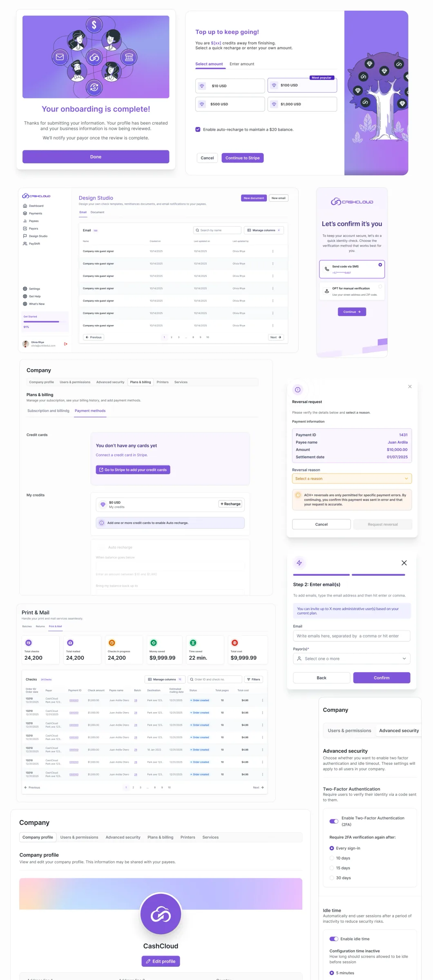
Task: Click the diamond icon beside $0 USD credits
Action: pyautogui.click(x=103, y=504)
